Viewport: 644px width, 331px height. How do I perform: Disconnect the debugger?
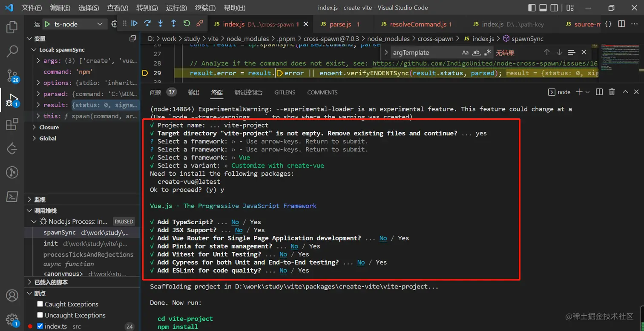click(x=200, y=23)
